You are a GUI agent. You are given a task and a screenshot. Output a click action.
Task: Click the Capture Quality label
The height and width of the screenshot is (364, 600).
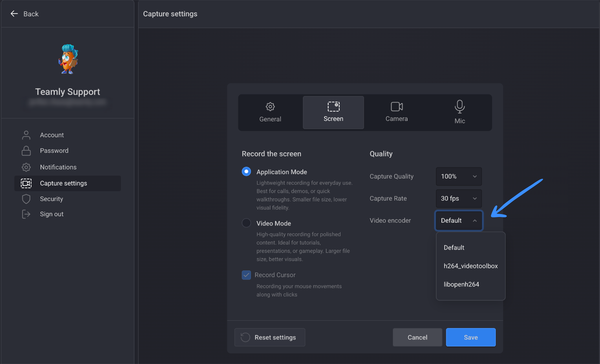click(391, 176)
